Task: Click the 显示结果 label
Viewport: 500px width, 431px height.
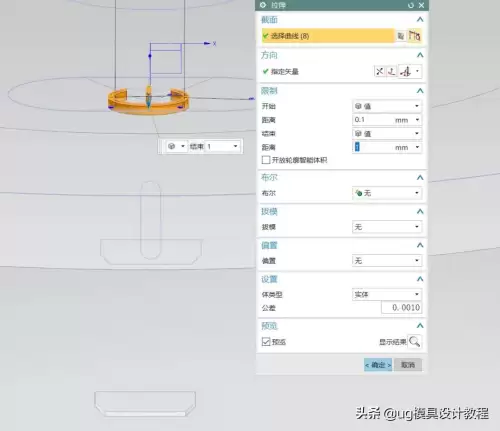Action: 393,342
